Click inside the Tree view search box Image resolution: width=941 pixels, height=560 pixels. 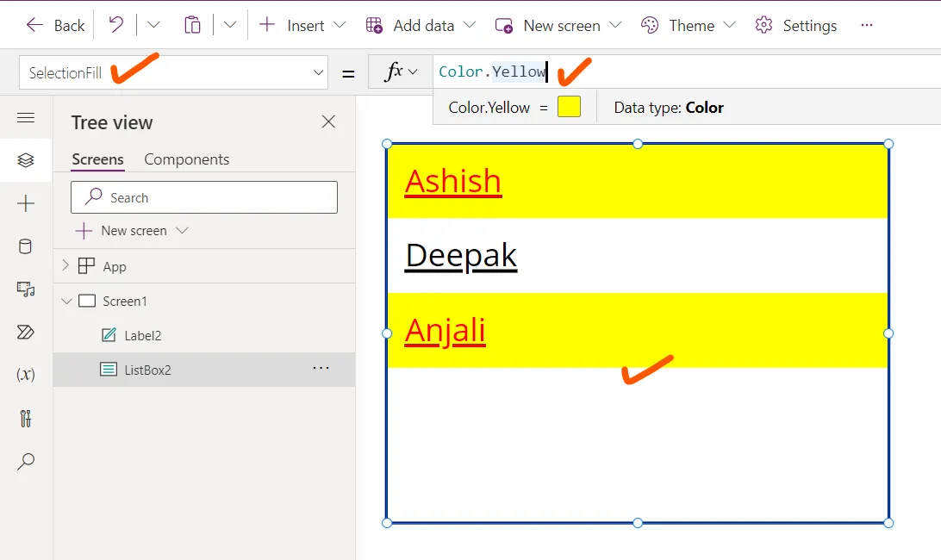click(x=203, y=197)
